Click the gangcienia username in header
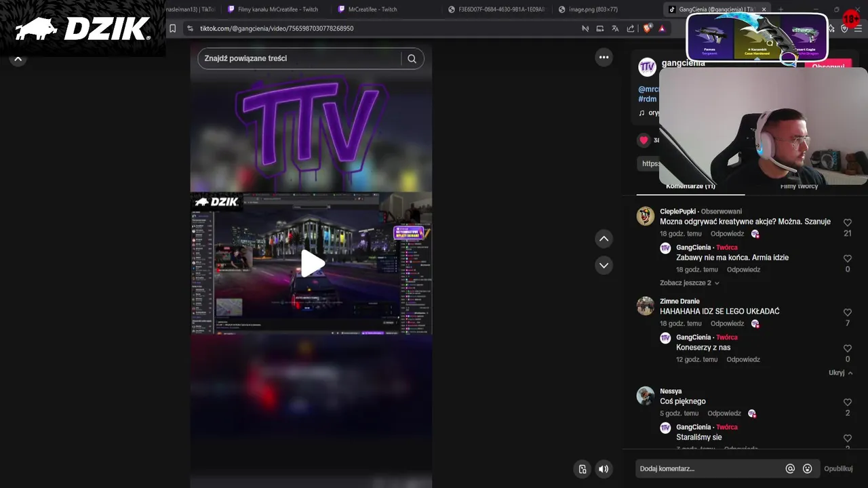 coord(683,63)
